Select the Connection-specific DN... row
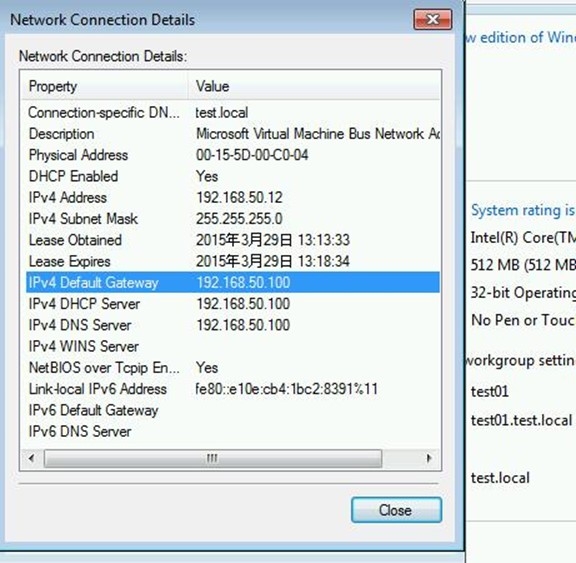 coord(233,112)
